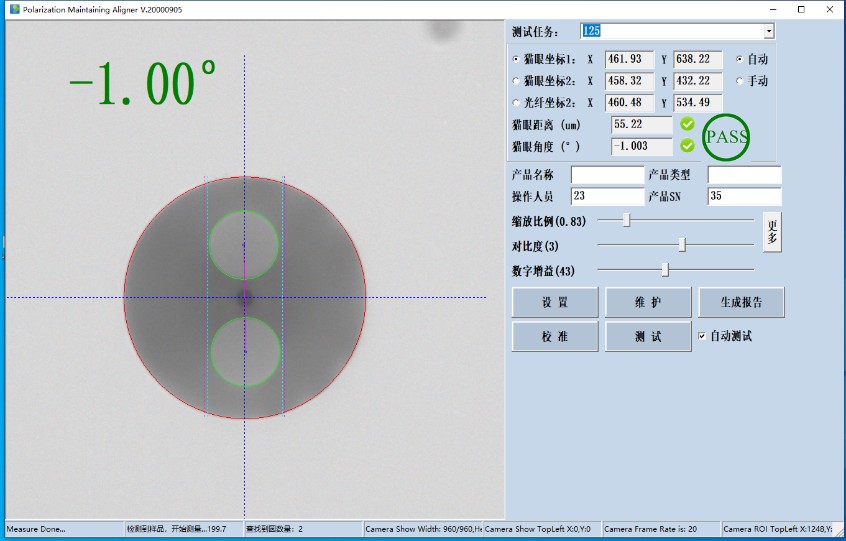Select the 猫眼坐标2 radio button
The height and width of the screenshot is (541, 846).
[516, 81]
